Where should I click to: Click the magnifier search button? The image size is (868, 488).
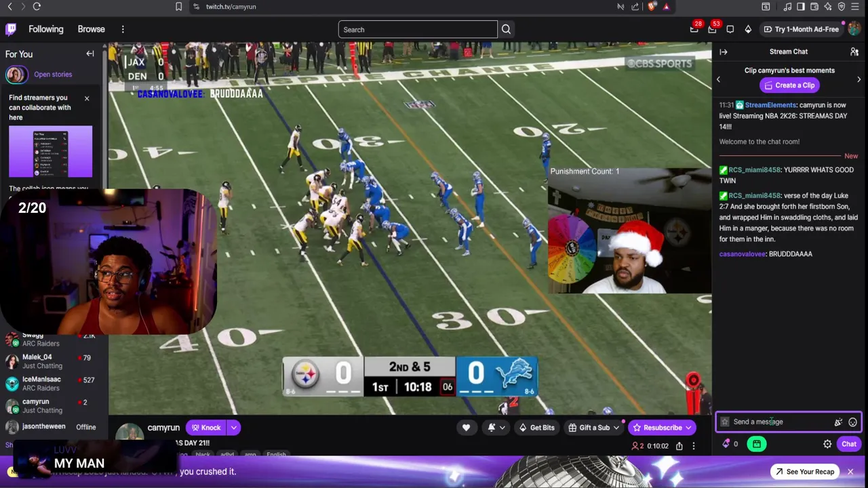(x=506, y=29)
